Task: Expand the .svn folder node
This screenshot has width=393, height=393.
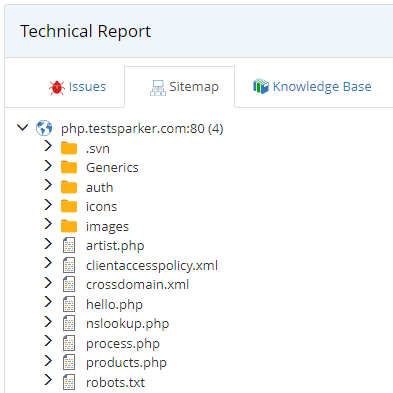Action: tap(48, 146)
